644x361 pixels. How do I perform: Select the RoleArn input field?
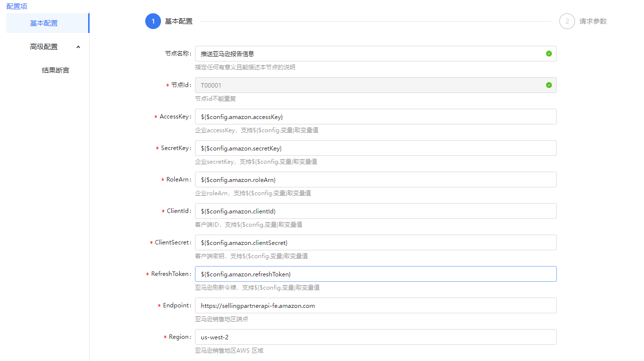[375, 180]
